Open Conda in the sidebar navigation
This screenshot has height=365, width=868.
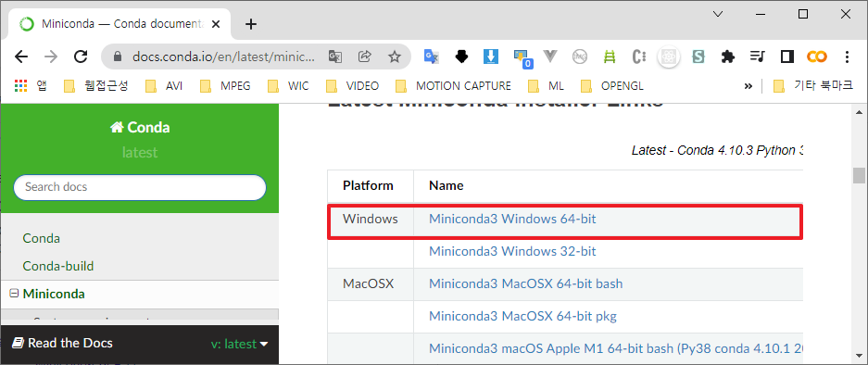[42, 238]
